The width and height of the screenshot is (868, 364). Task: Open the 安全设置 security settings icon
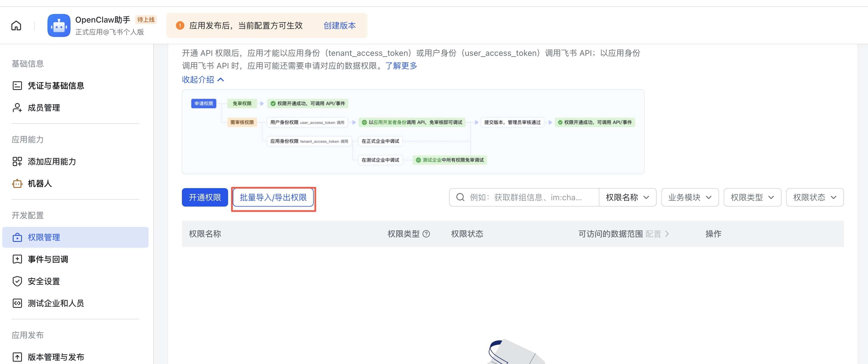point(17,281)
